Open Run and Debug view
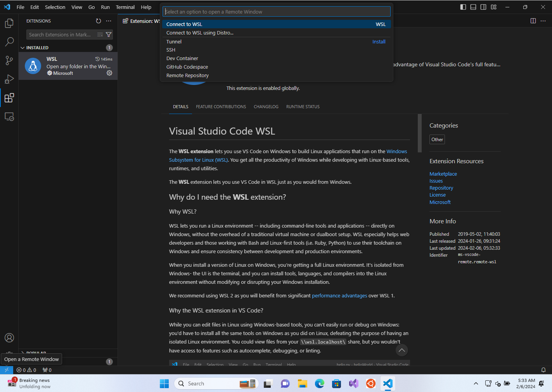This screenshot has height=392, width=552. point(9,79)
